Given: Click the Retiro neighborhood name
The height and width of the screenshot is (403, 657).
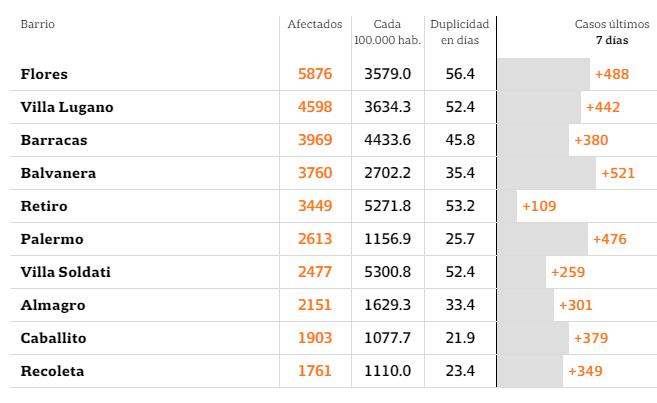Looking at the screenshot, I should [44, 206].
